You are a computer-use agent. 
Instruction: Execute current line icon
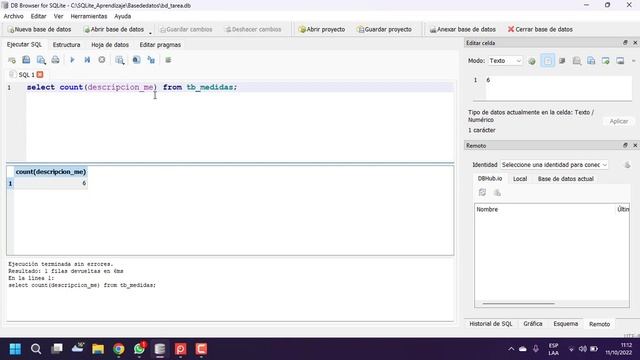[87, 60]
